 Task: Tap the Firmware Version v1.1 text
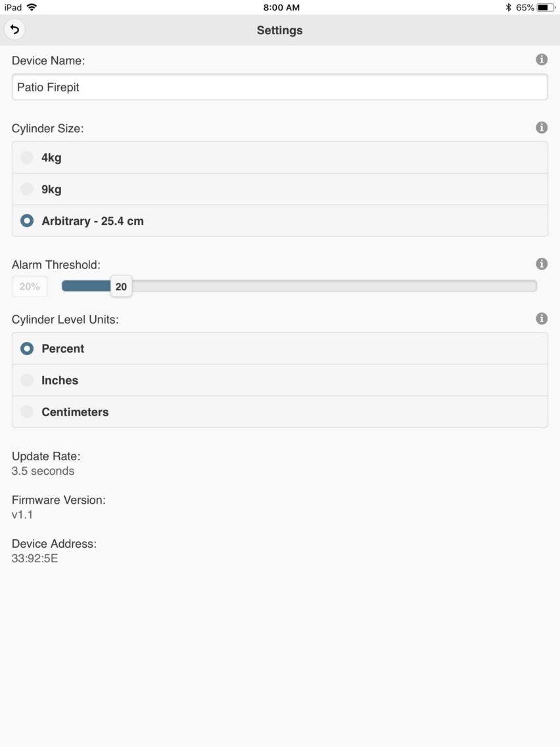(22, 514)
